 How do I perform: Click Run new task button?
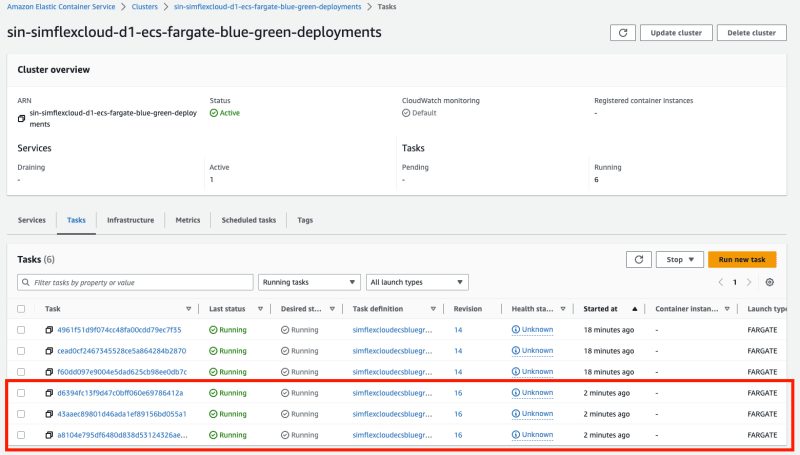pos(742,260)
